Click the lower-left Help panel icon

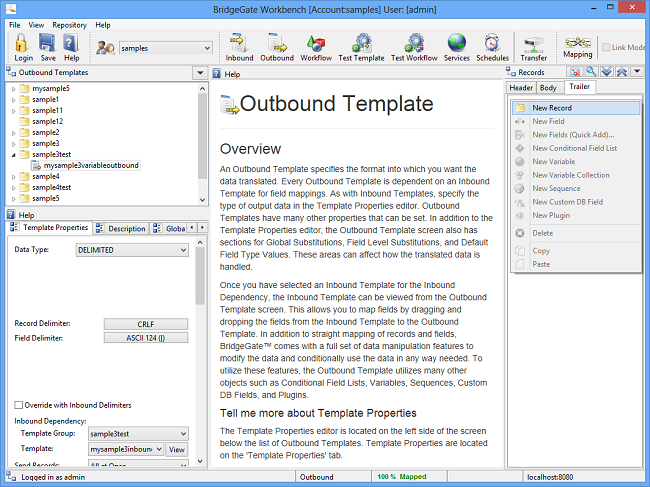pyautogui.click(x=11, y=215)
